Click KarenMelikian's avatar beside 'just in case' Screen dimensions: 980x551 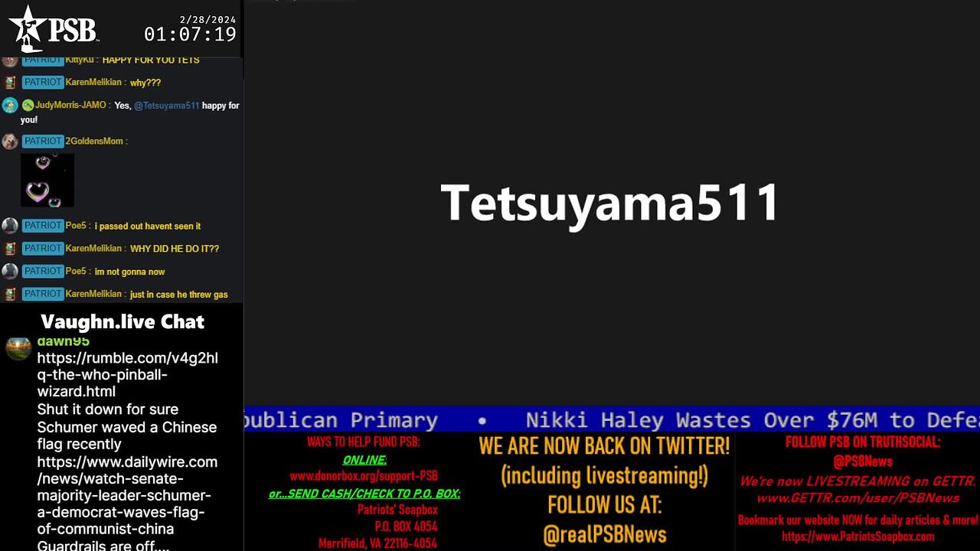tap(10, 294)
